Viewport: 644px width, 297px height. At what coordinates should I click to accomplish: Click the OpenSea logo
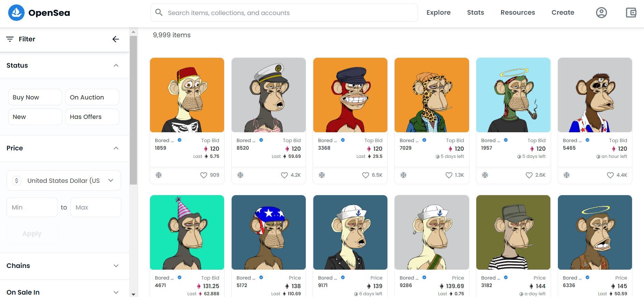(39, 13)
